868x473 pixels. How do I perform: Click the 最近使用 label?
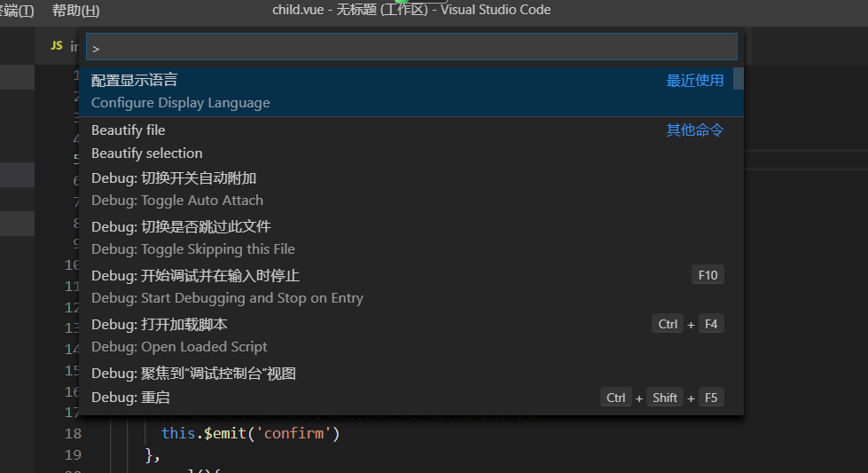coord(695,80)
